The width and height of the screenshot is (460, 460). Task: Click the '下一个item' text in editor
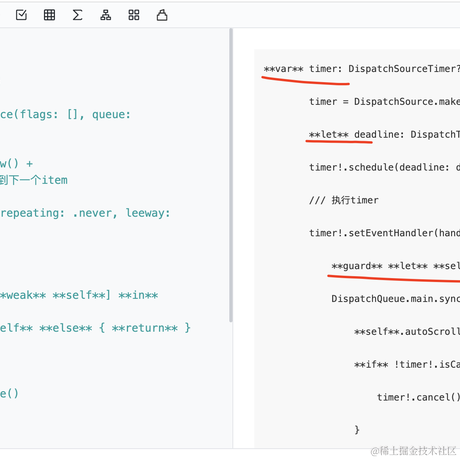(38, 180)
